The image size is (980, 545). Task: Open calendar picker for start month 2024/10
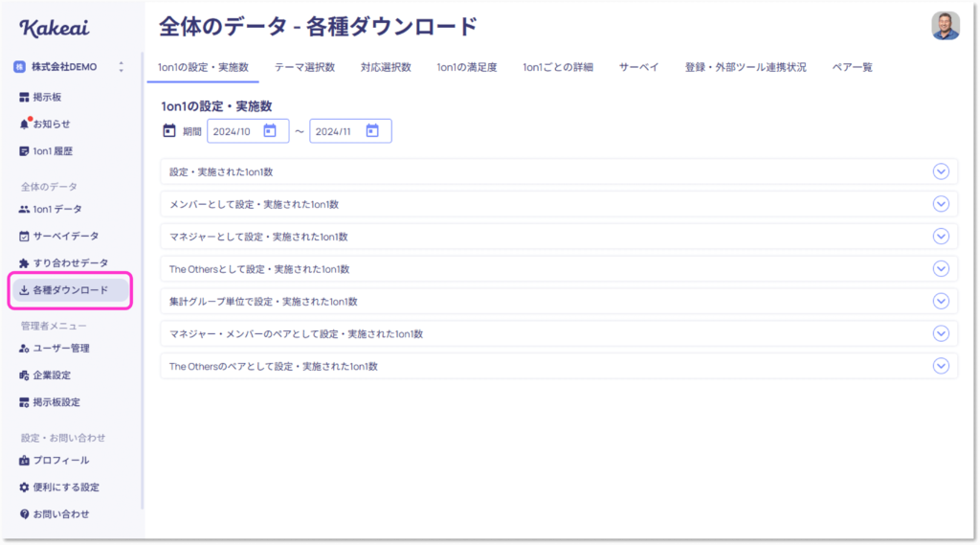269,130
